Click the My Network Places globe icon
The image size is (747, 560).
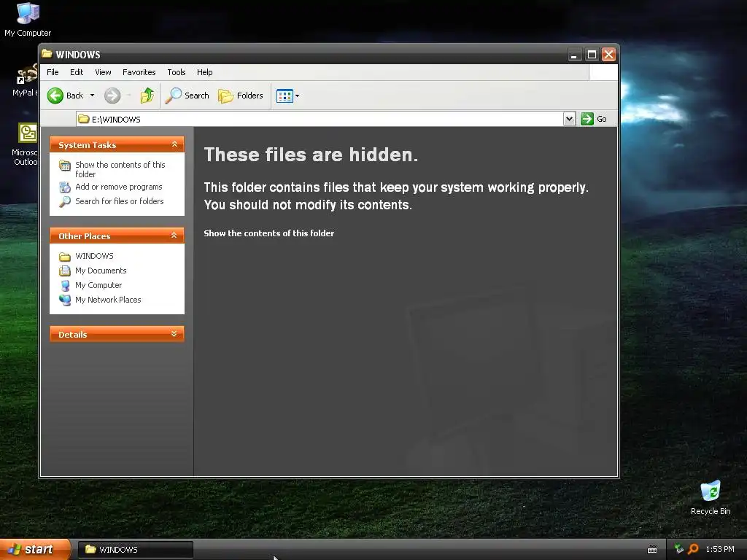[65, 300]
